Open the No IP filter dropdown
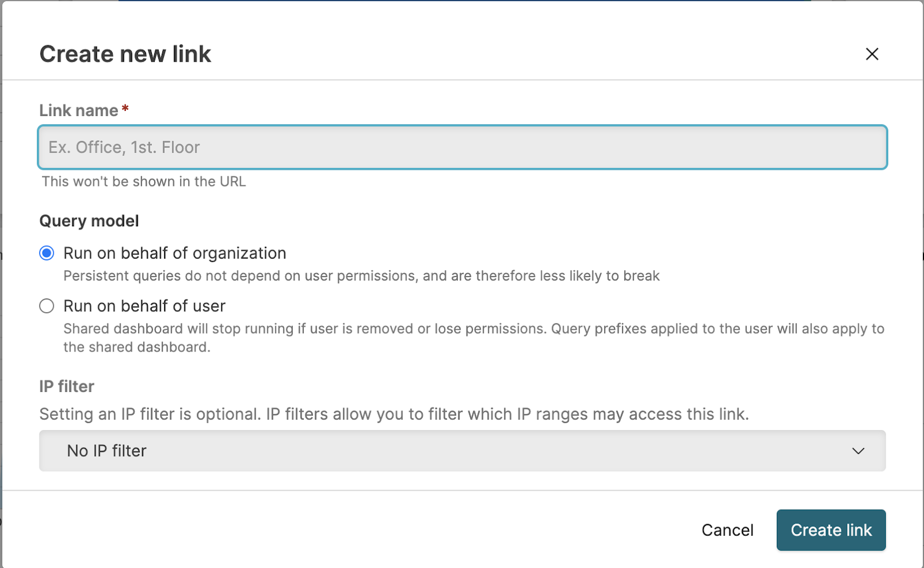Image resolution: width=924 pixels, height=568 pixels. click(x=462, y=451)
